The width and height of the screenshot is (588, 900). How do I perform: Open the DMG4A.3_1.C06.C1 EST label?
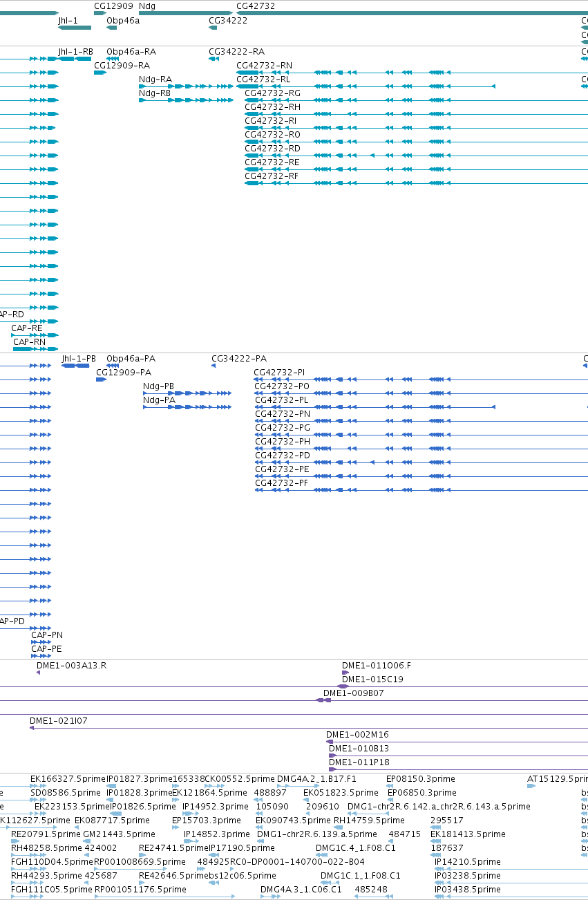(301, 890)
